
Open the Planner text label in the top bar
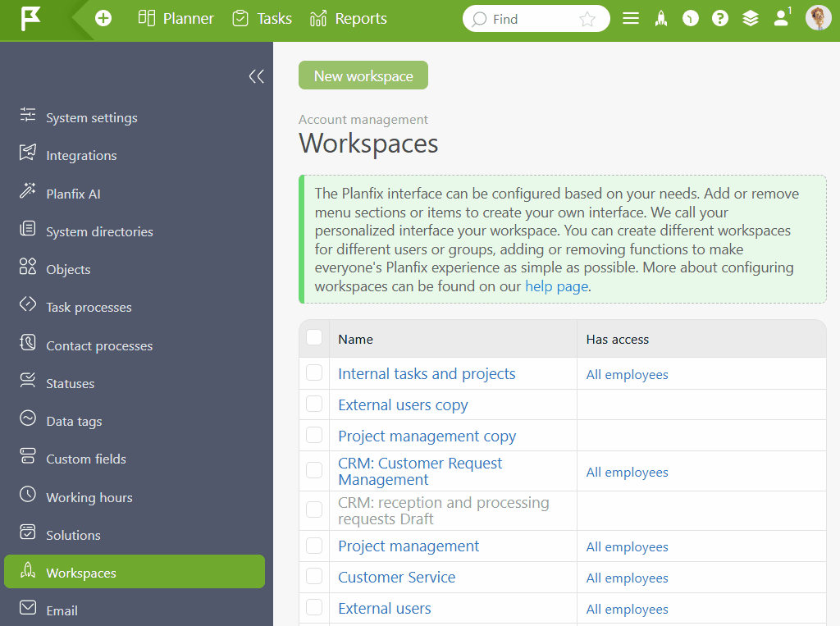pyautogui.click(x=188, y=19)
